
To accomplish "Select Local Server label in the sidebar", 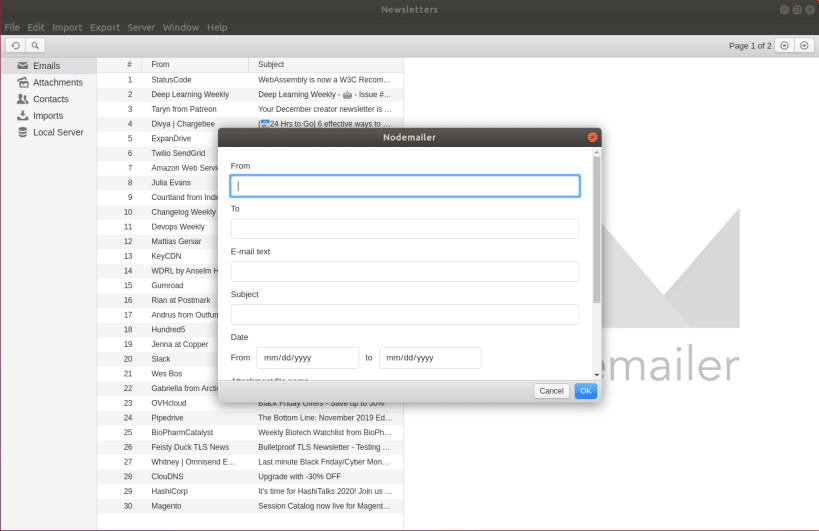I will pos(58,133).
